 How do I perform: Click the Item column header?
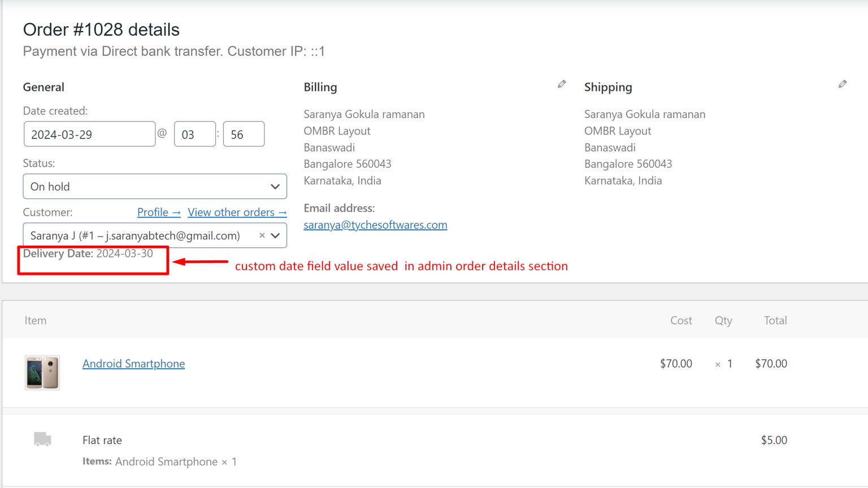coord(35,320)
